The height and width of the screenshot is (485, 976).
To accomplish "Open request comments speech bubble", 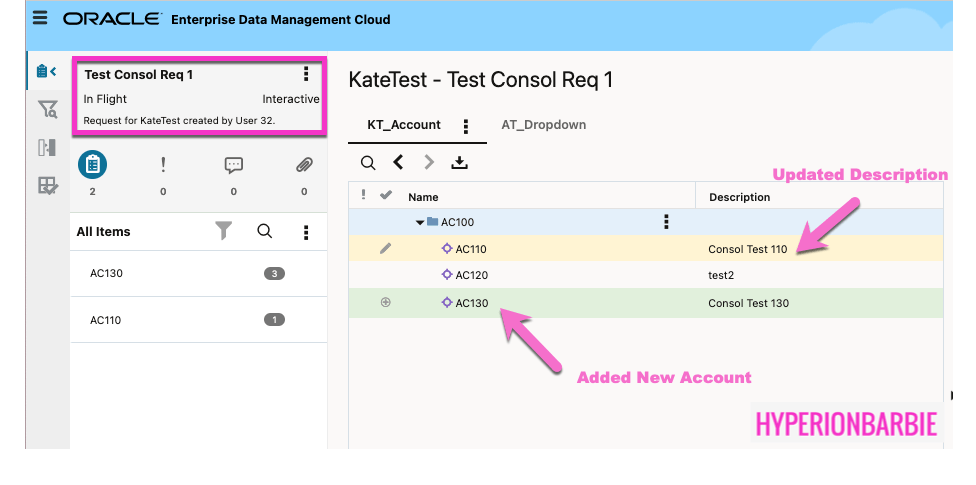I will (234, 165).
